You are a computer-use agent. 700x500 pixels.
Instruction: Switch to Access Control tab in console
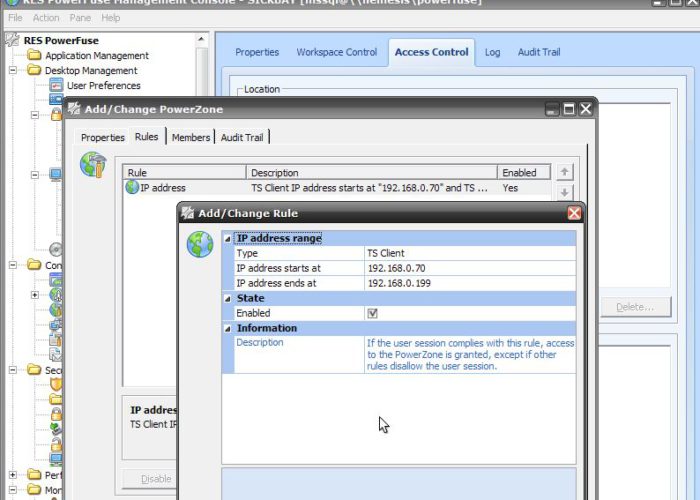[431, 52]
